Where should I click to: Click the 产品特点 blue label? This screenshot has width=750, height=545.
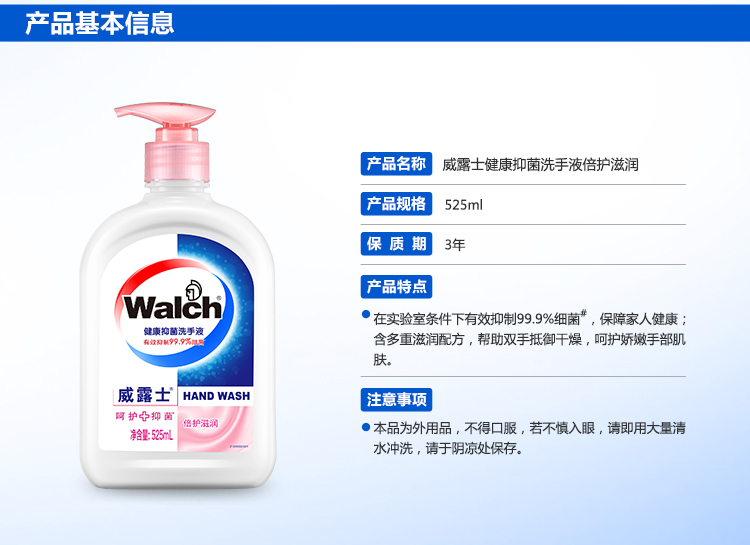click(x=396, y=287)
